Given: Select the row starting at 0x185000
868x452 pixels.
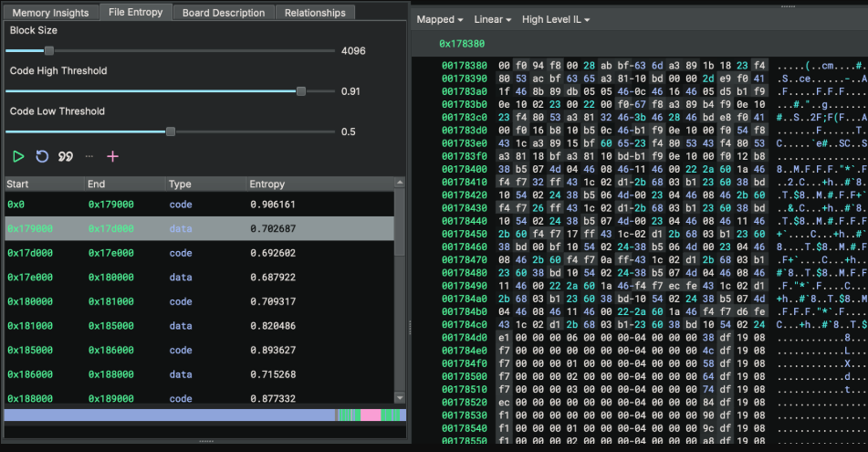Looking at the screenshot, I should tap(199, 351).
